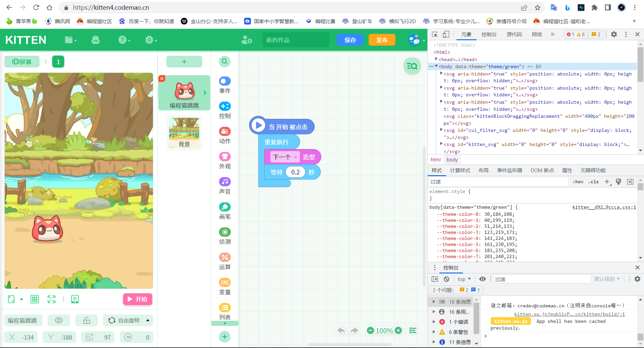
Task: Select the 背景 background thumbnail
Action: (x=184, y=133)
